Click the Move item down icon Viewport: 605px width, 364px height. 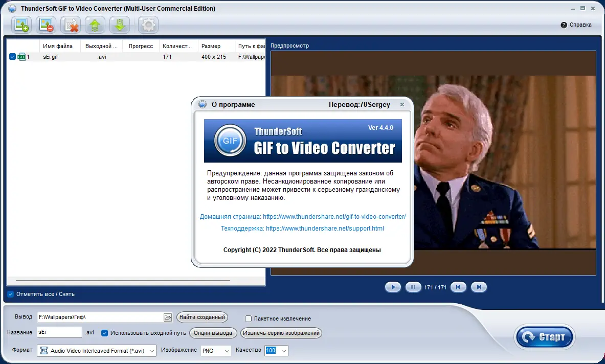119,25
